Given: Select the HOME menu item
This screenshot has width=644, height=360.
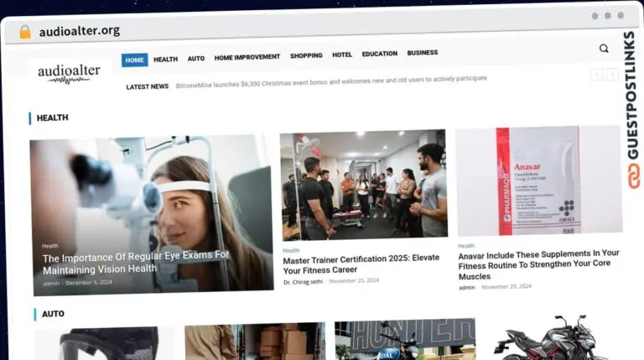Looking at the screenshot, I should point(134,60).
